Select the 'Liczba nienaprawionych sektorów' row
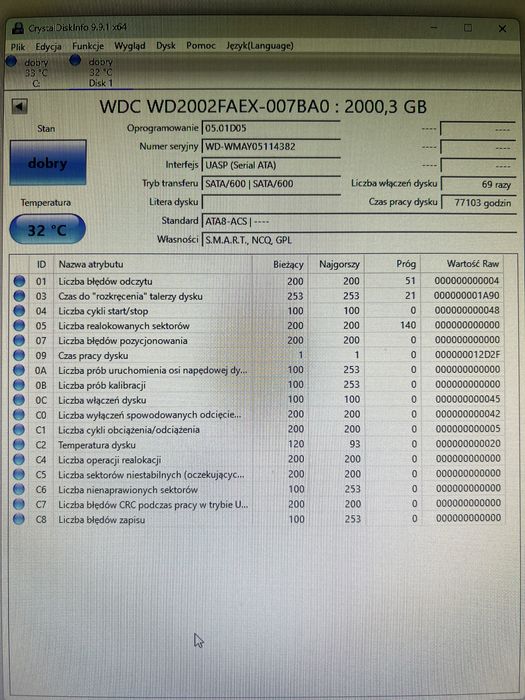Viewport: 525px width, 700px height. [x=257, y=489]
